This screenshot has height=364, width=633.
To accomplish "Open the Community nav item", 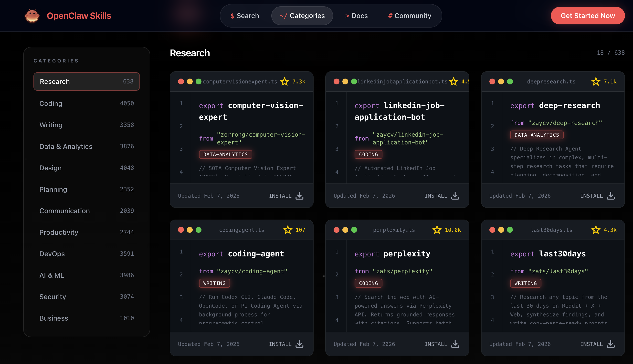I will (410, 16).
